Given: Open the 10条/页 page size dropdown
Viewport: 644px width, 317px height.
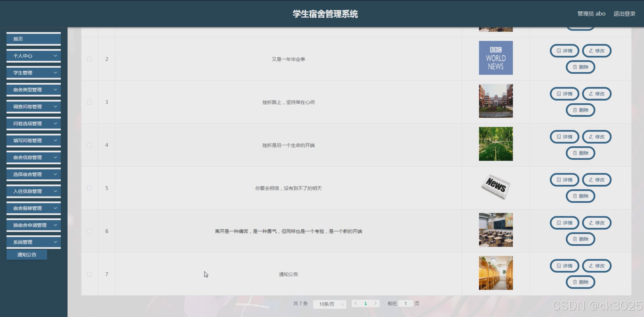Looking at the screenshot, I should coord(330,304).
